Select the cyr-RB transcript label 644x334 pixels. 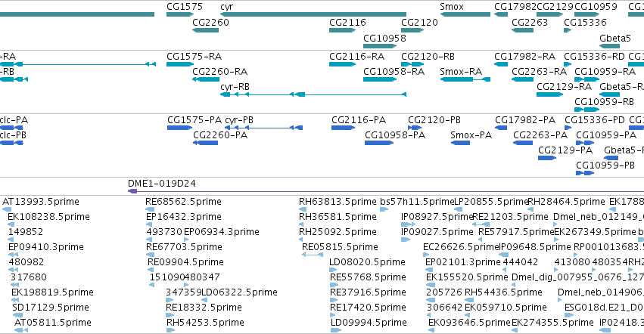pyautogui.click(x=235, y=87)
